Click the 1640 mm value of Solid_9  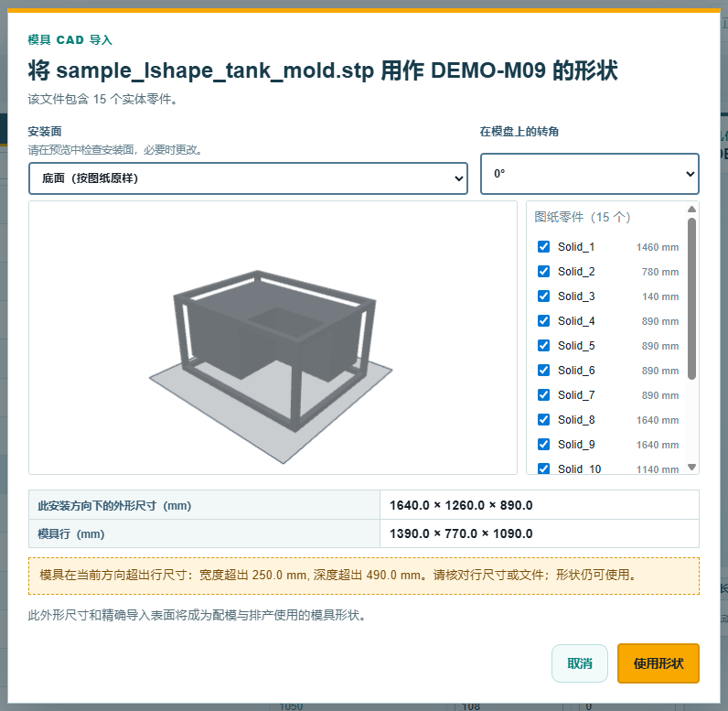[x=658, y=445]
